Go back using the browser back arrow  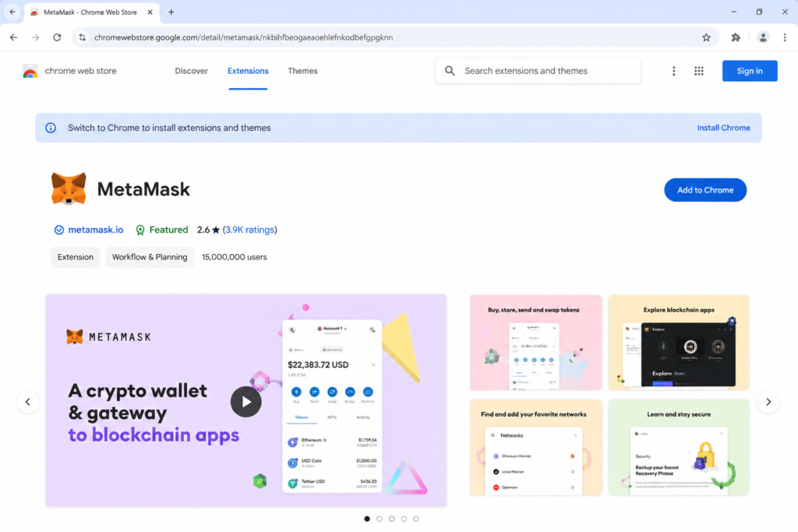14,37
